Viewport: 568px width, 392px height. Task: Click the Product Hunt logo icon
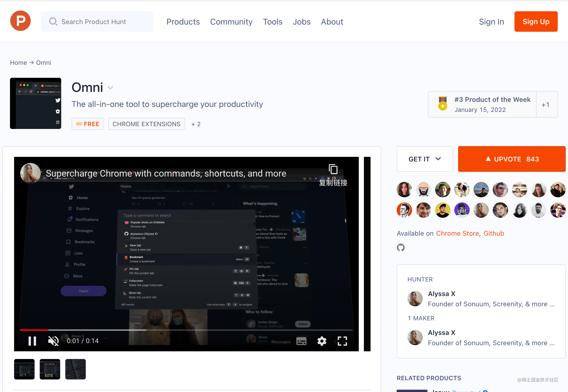[20, 21]
